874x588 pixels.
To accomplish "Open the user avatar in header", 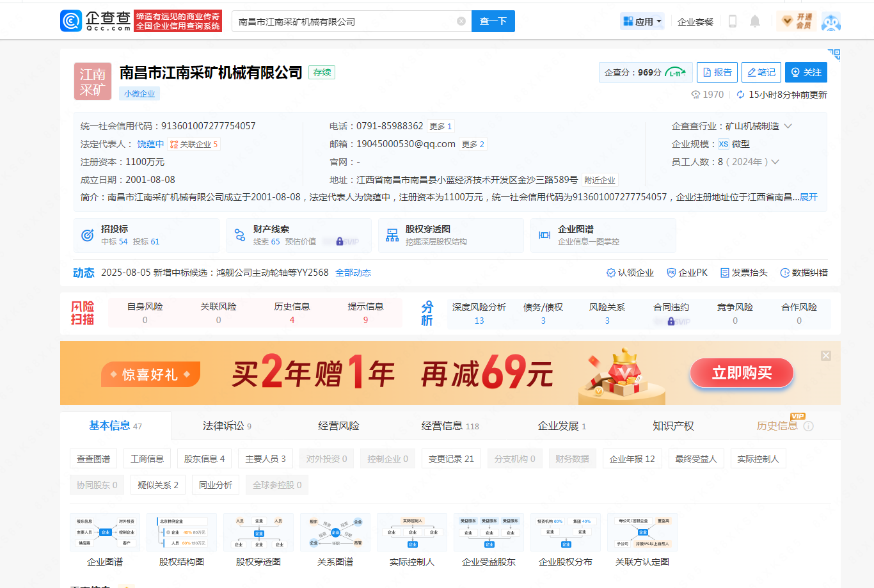I will point(830,21).
